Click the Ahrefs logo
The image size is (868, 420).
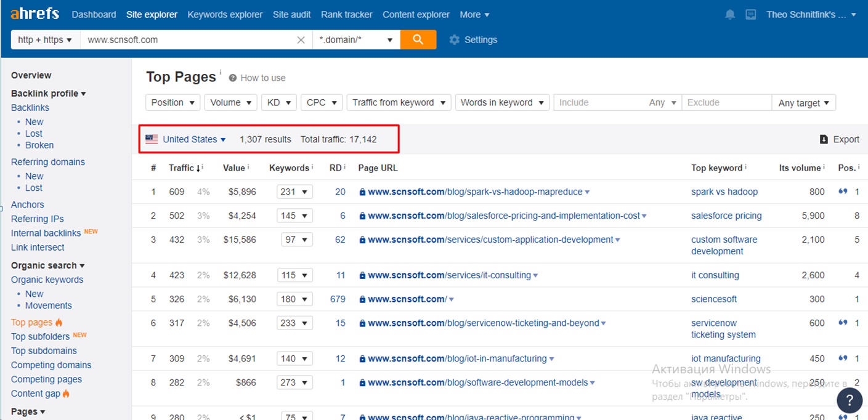coord(34,14)
